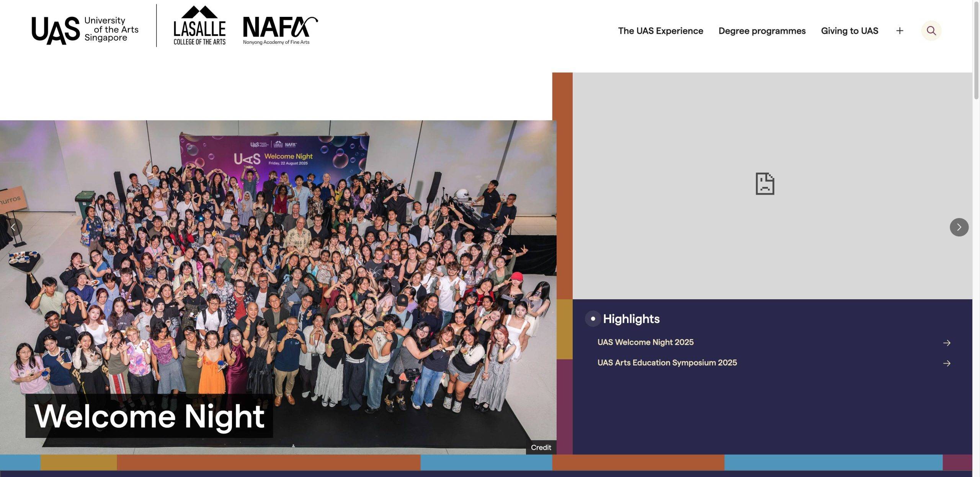Go to next slide with right chevron
Viewport: 980px width, 477px height.
pyautogui.click(x=959, y=227)
